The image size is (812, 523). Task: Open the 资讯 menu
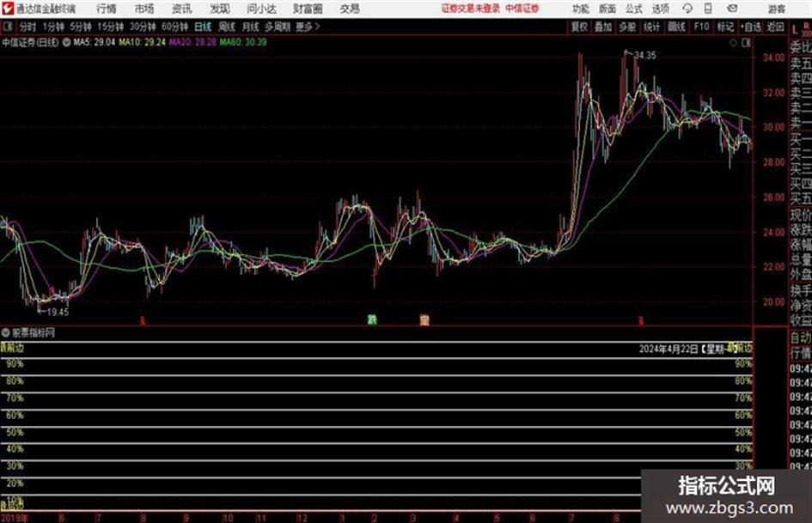tap(181, 9)
